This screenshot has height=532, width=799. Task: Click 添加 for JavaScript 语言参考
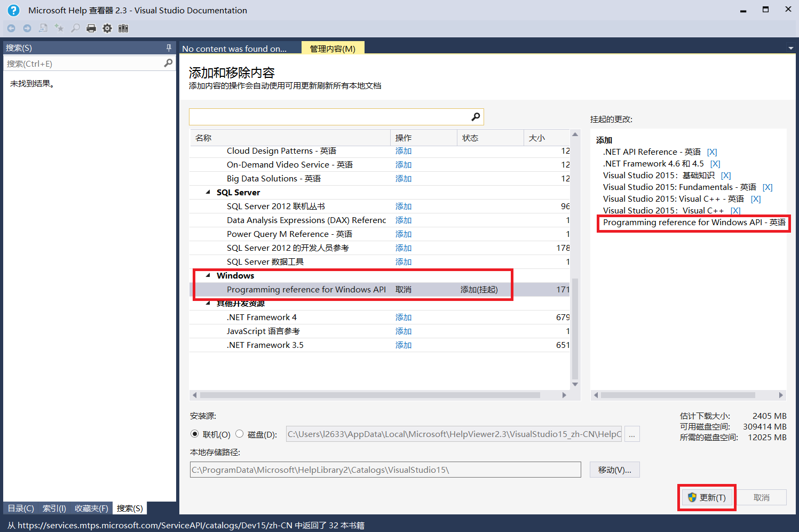pos(404,331)
